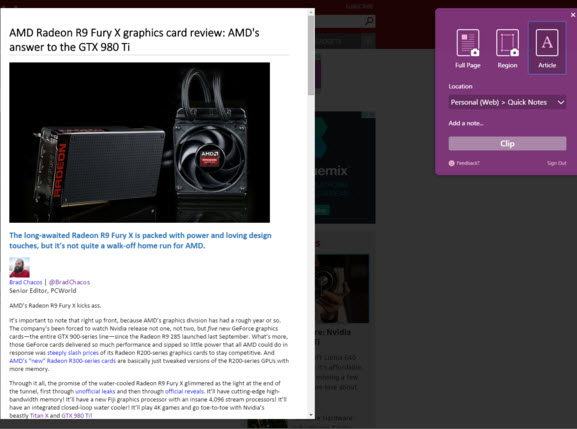Open the @BradChacos Twitter link
Image resolution: width=577 pixels, height=429 pixels.
point(69,282)
